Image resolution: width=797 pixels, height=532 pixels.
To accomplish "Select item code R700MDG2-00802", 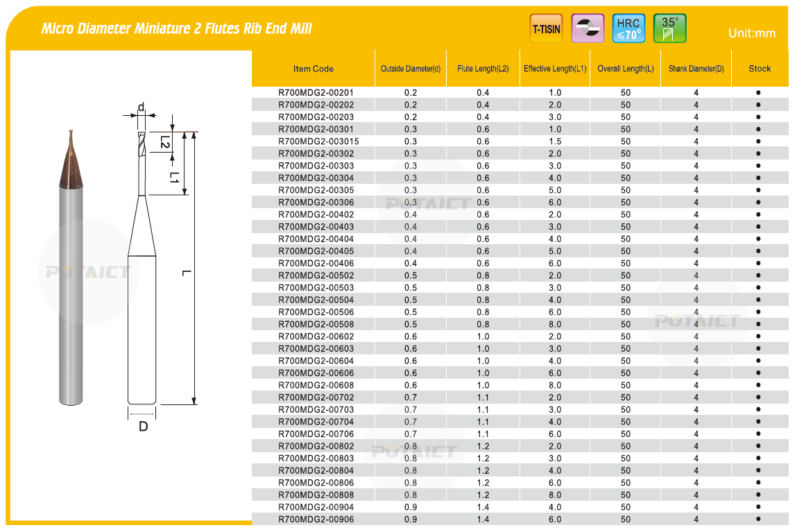I will pos(316,446).
